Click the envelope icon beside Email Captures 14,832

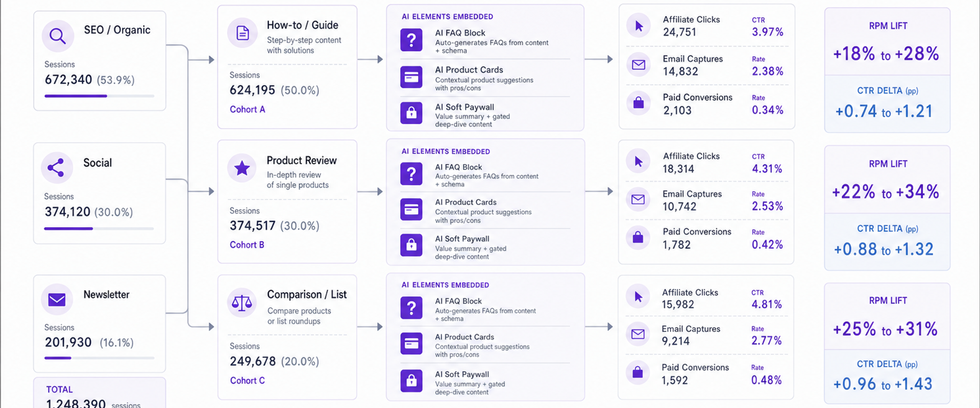pyautogui.click(x=639, y=65)
